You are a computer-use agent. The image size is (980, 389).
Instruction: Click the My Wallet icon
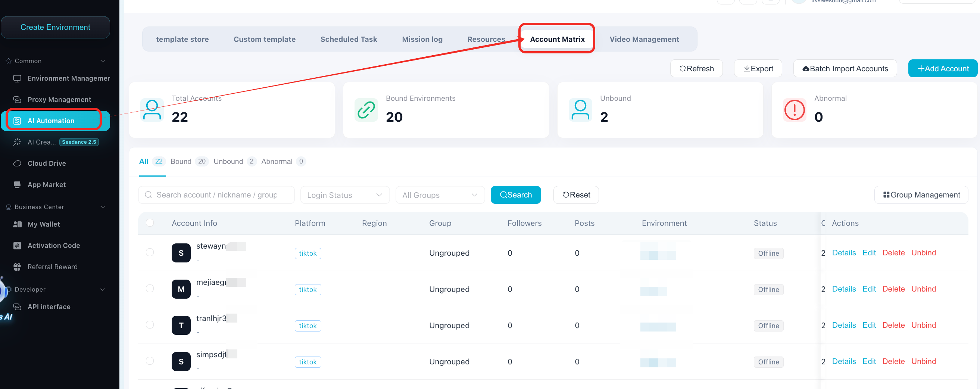[17, 225]
